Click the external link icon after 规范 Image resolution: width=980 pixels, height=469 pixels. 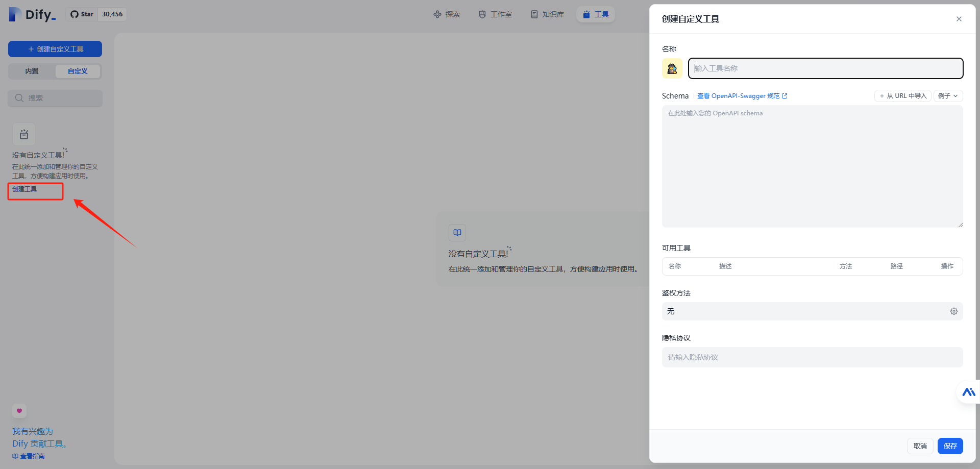(x=785, y=96)
